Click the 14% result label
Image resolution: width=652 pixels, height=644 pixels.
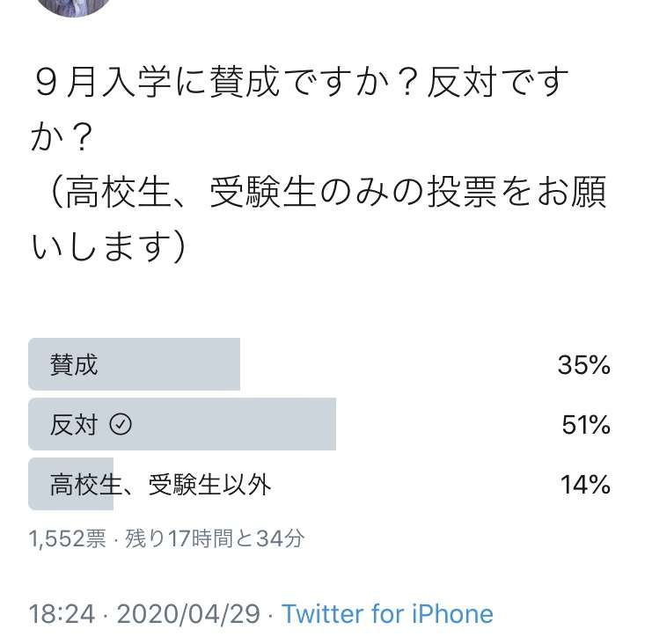(585, 485)
